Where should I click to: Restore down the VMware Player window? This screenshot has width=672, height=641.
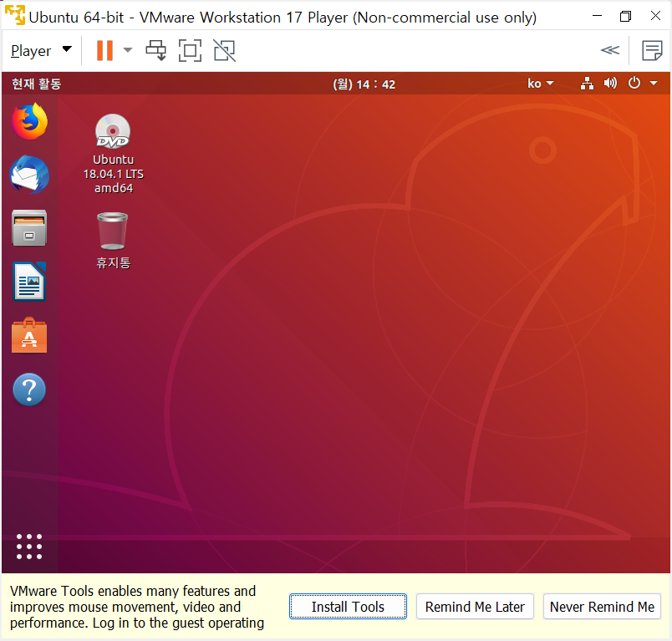[x=626, y=16]
